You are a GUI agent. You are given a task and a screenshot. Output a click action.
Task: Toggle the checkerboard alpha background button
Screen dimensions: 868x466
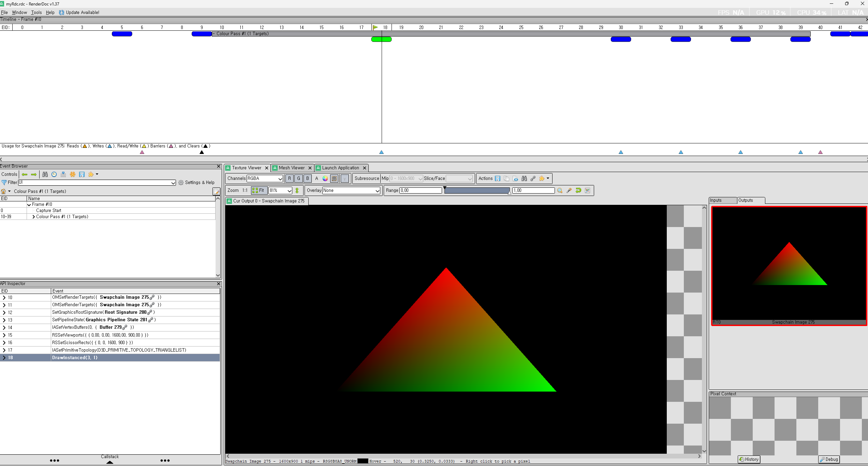click(335, 179)
